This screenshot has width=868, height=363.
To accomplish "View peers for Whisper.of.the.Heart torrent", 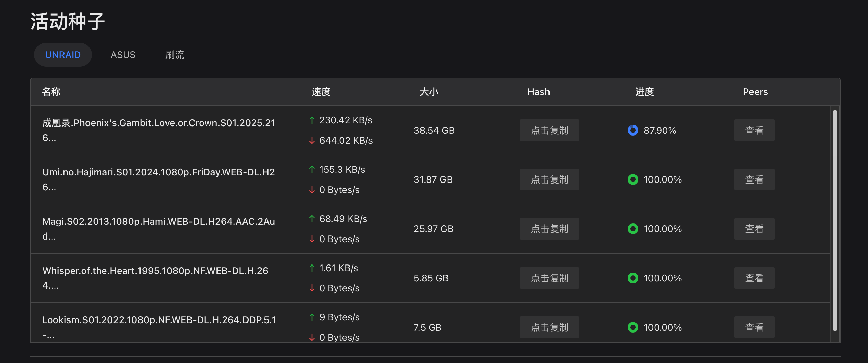I will pos(754,278).
